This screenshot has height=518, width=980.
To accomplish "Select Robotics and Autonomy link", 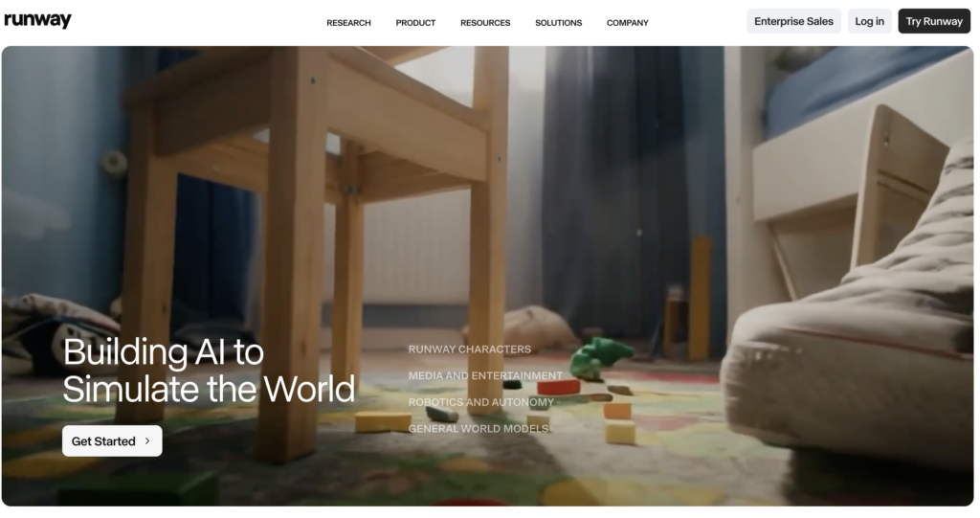I will click(x=481, y=402).
